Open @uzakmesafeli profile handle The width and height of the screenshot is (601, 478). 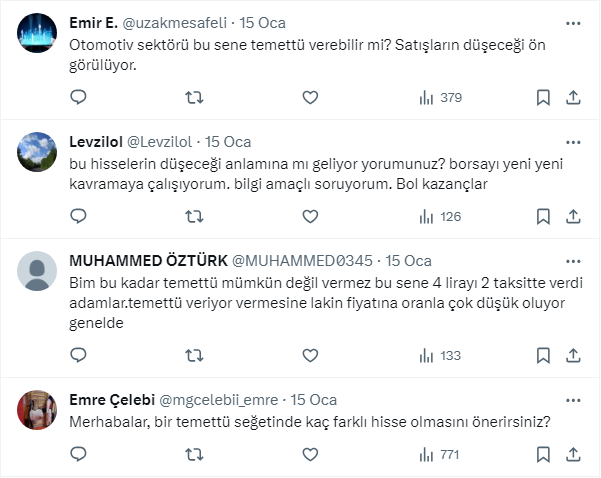tap(177, 22)
